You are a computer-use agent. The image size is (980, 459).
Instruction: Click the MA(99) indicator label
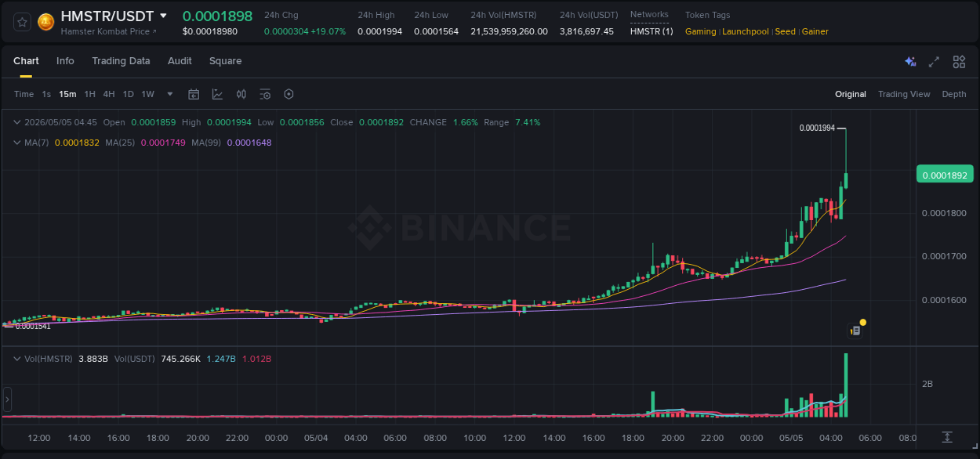[x=208, y=143]
